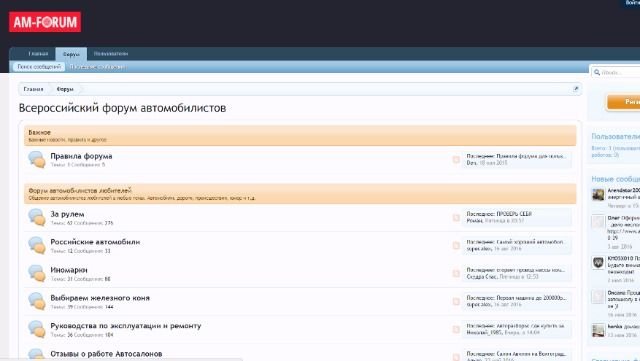Viewport: 640px width, 361px height.
Task: Select the chat bubble icon beside За рулем
Action: [37, 217]
